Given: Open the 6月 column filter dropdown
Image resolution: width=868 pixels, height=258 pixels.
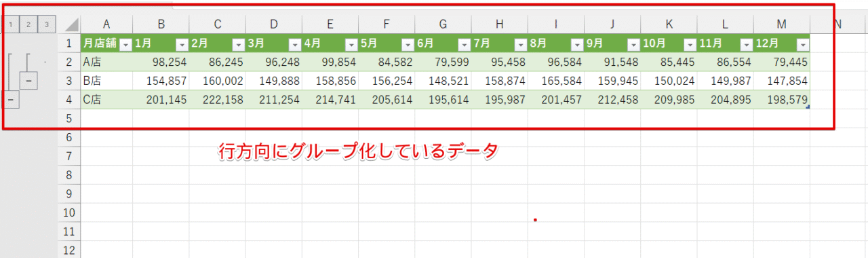Looking at the screenshot, I should (464, 45).
